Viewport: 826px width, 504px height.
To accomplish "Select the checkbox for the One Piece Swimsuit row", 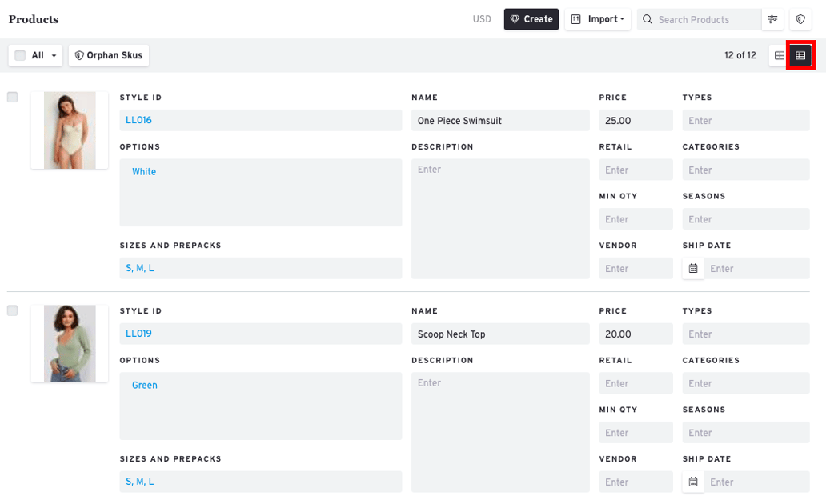I will click(12, 97).
